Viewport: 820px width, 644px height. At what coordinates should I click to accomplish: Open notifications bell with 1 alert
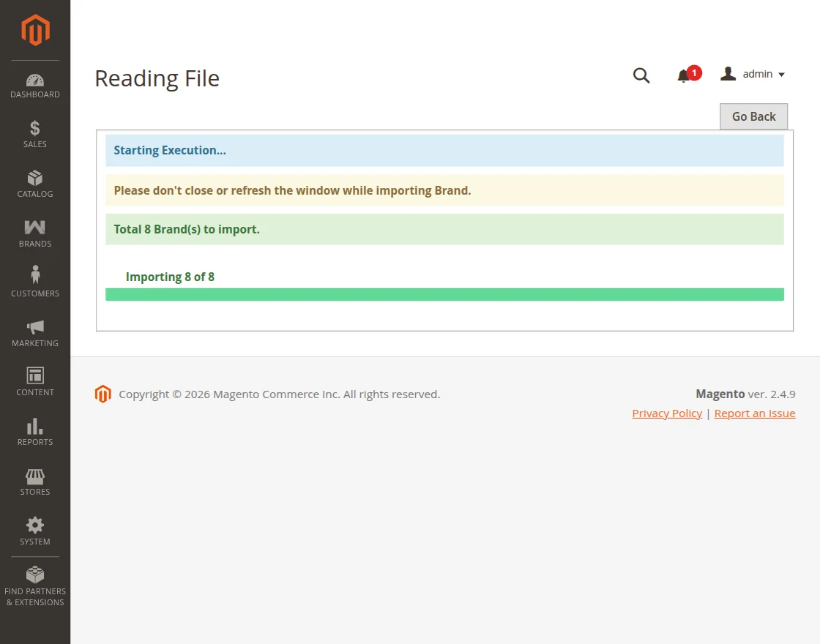[x=688, y=75]
